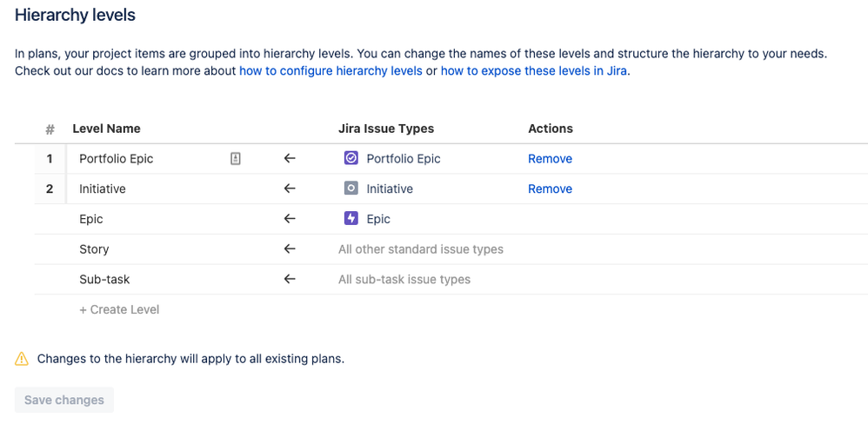Open how to configure hierarchy levels link

click(331, 70)
